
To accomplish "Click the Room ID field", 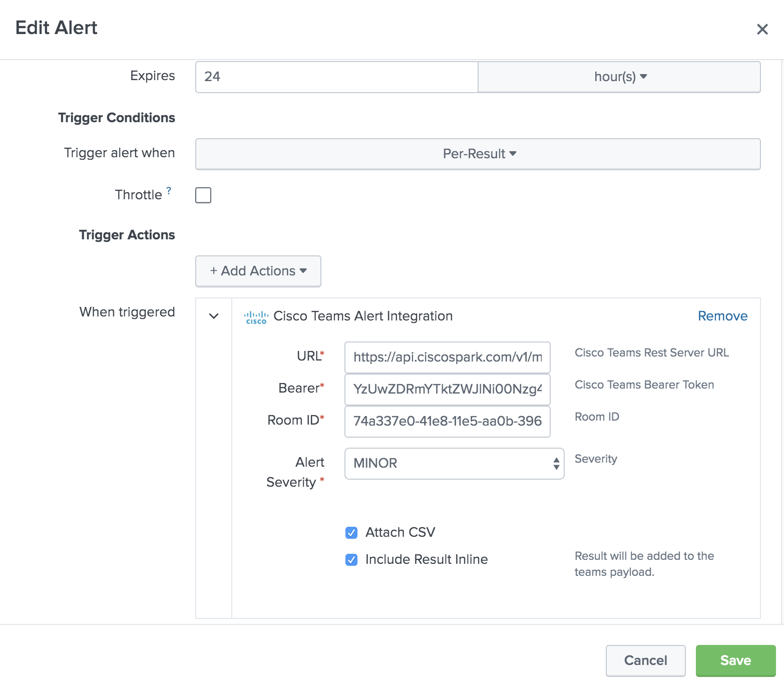I will pos(448,421).
